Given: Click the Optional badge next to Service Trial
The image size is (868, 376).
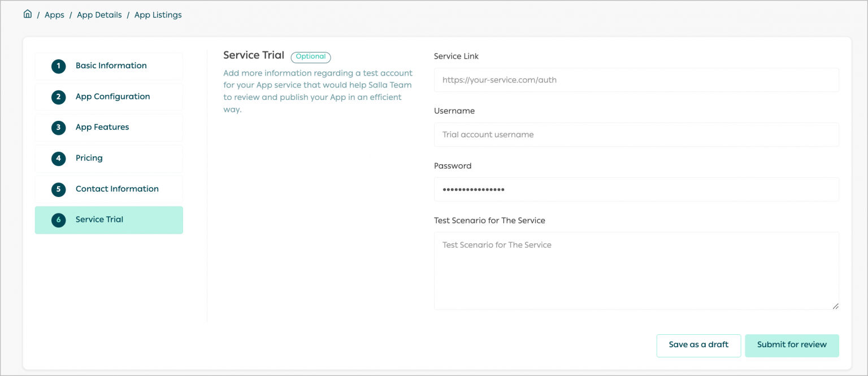Looking at the screenshot, I should [310, 57].
